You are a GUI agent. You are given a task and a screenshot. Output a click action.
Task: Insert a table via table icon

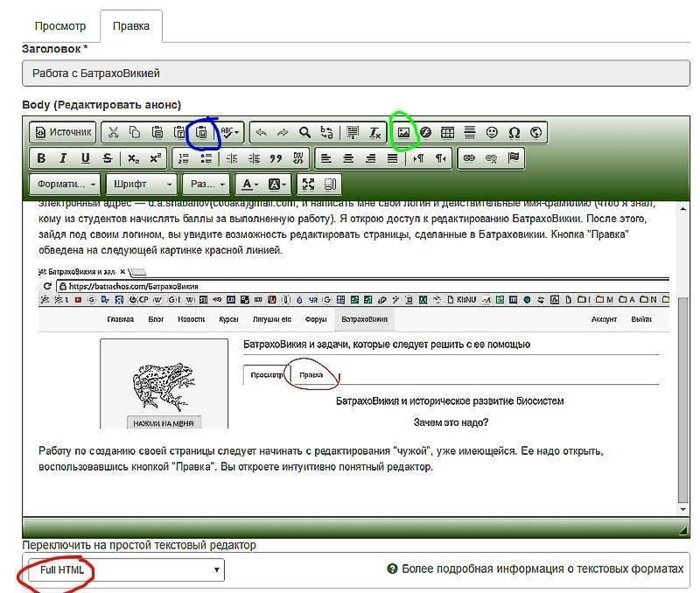[x=447, y=133]
